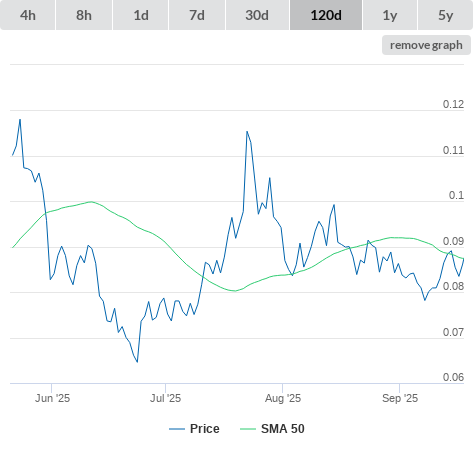
Task: Click the Sep '25 axis label
Action: [400, 398]
